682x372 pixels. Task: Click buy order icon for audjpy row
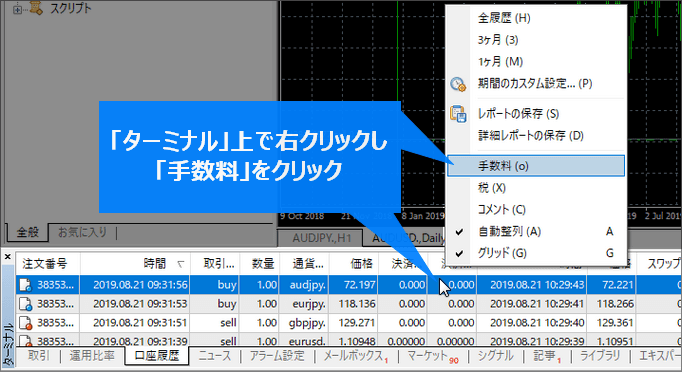click(x=25, y=285)
